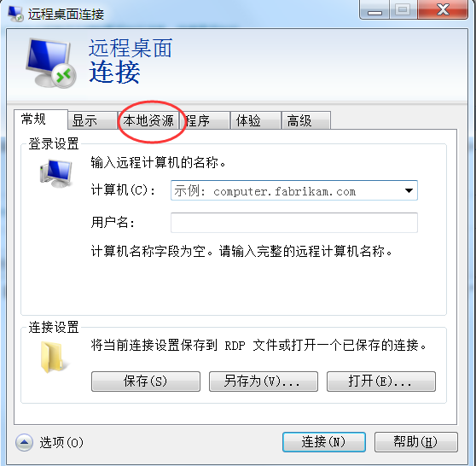Click the Remote Desktop icon in the title bar
The image size is (476, 466).
tap(15, 14)
